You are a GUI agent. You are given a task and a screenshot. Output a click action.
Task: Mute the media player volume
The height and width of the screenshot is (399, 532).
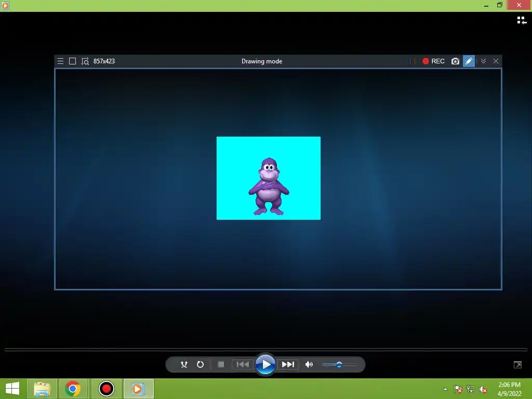click(x=309, y=364)
